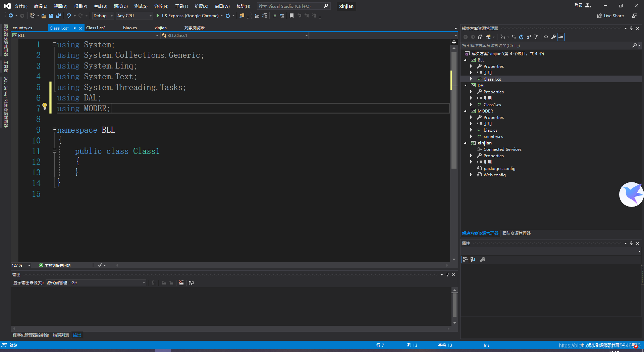This screenshot has width=644, height=352.
Task: Click the browser refresh icon in toolbar
Action: pos(228,16)
